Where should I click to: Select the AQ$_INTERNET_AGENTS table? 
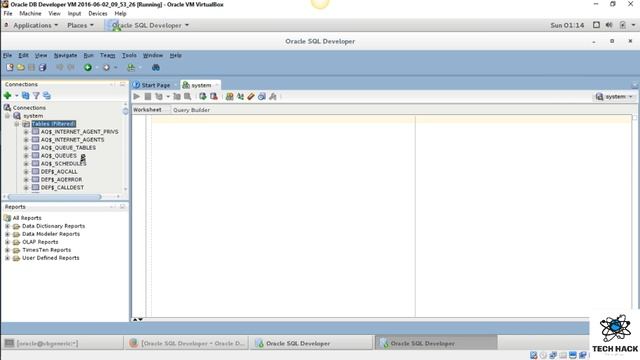[72, 140]
